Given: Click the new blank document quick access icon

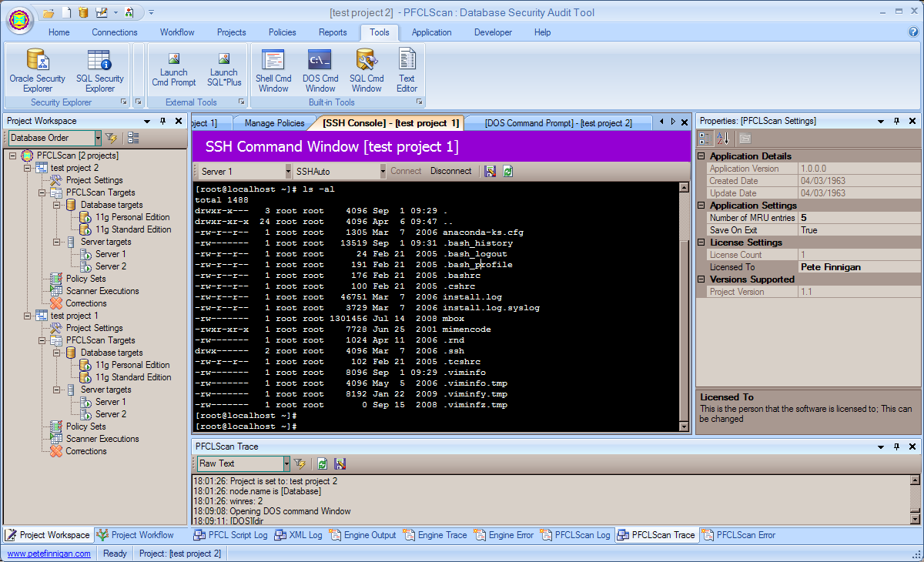Looking at the screenshot, I should click(66, 12).
